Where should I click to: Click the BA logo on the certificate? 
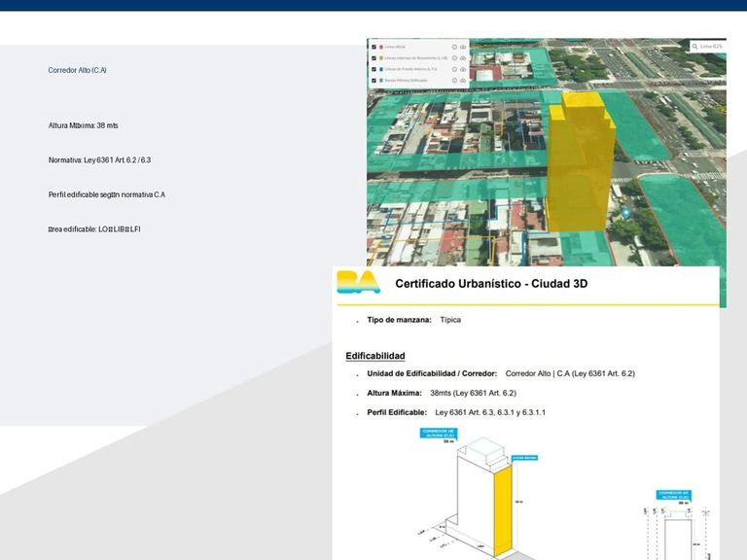coord(358,283)
